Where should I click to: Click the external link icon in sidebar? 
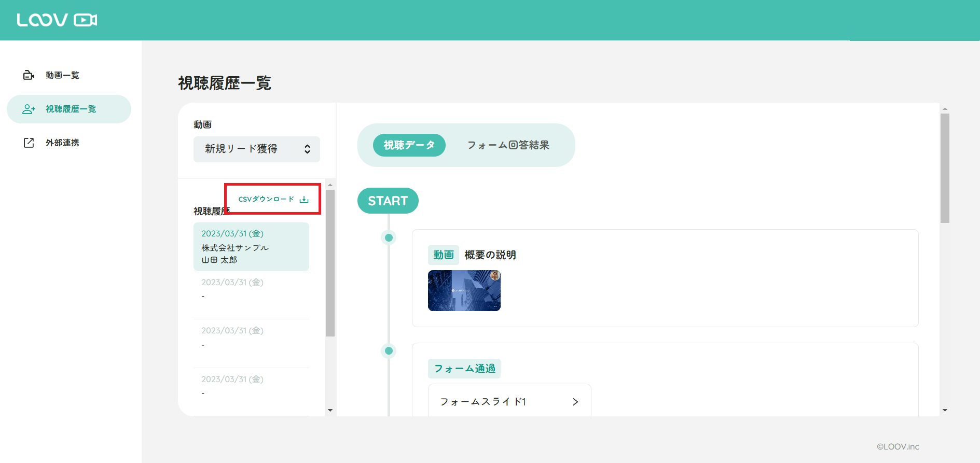pyautogui.click(x=29, y=143)
